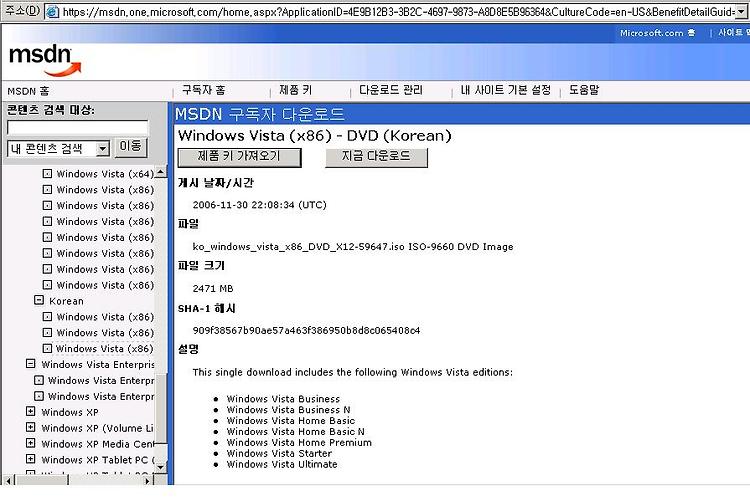Screen dimensions: 750x501
Task: Click the 제품 키 가져오기 button
Action: (239, 157)
